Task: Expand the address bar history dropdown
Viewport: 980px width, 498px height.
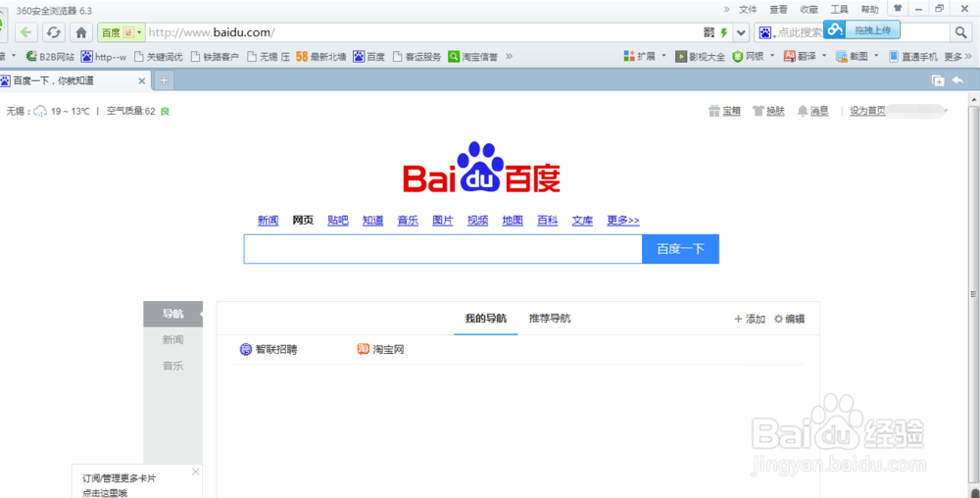Action: point(741,32)
